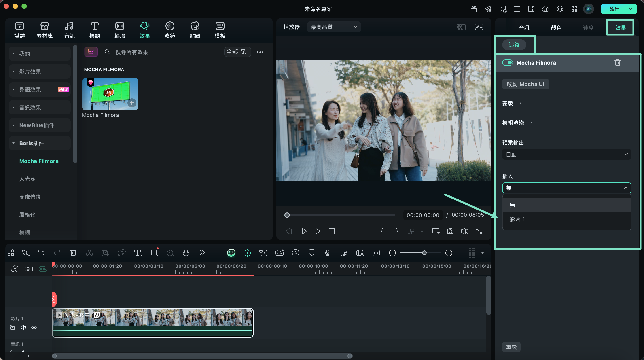
Task: Click the 匯出 export button
Action: (614, 9)
